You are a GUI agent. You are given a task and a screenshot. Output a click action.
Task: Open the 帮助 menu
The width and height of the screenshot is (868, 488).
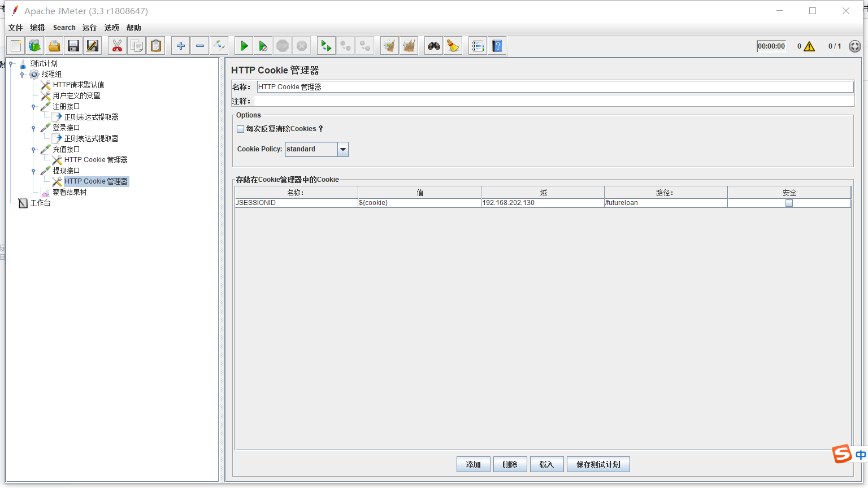(x=133, y=28)
